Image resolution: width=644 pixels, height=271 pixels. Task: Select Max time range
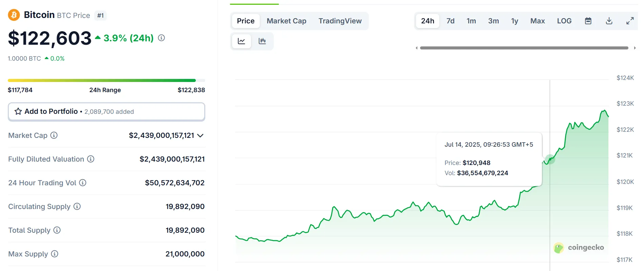538,21
